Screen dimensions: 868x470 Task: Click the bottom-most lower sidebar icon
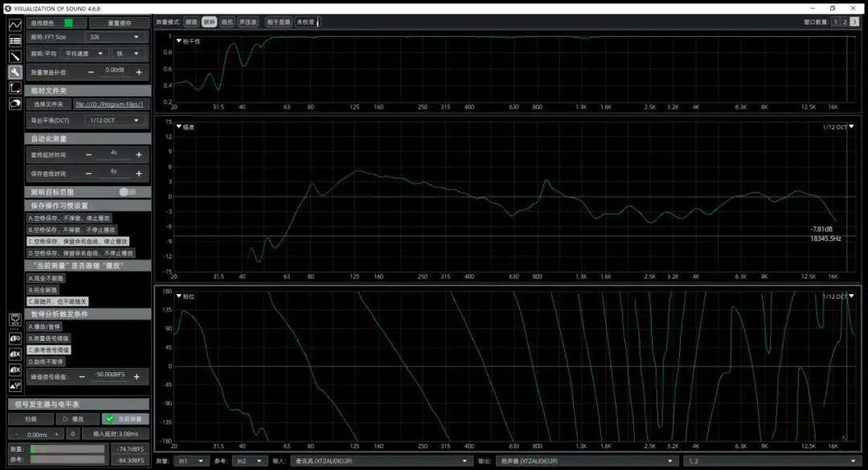coord(14,385)
